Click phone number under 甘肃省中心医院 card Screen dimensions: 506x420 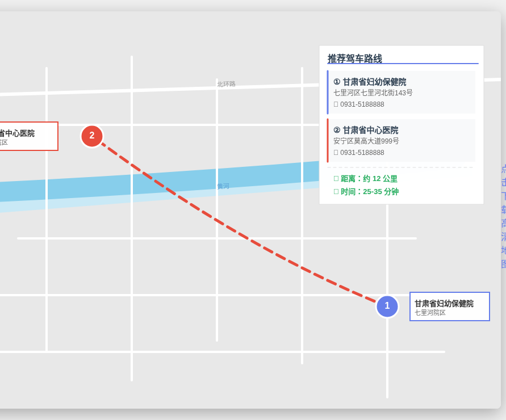(362, 152)
